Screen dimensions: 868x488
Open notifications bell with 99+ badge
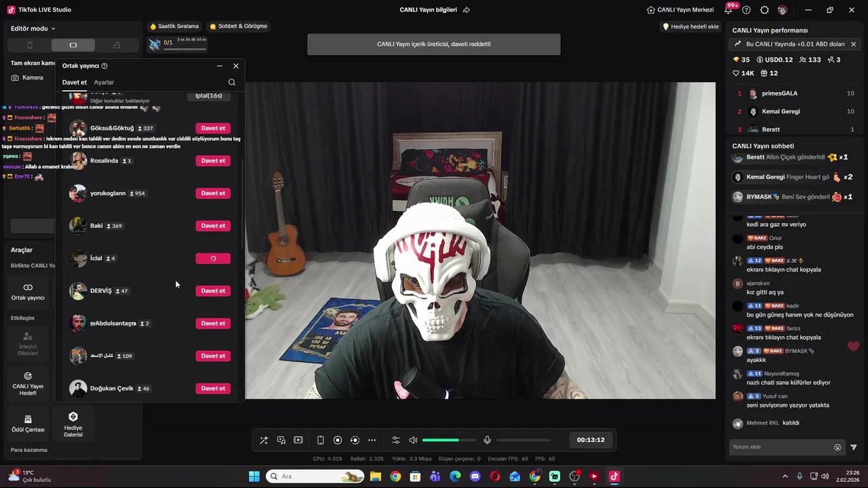730,9
